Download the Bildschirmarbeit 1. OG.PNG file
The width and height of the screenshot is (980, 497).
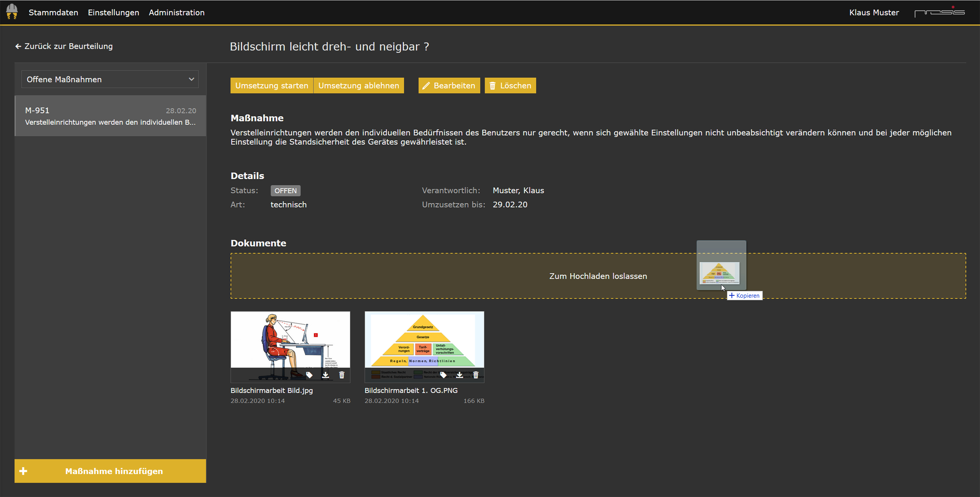point(459,375)
